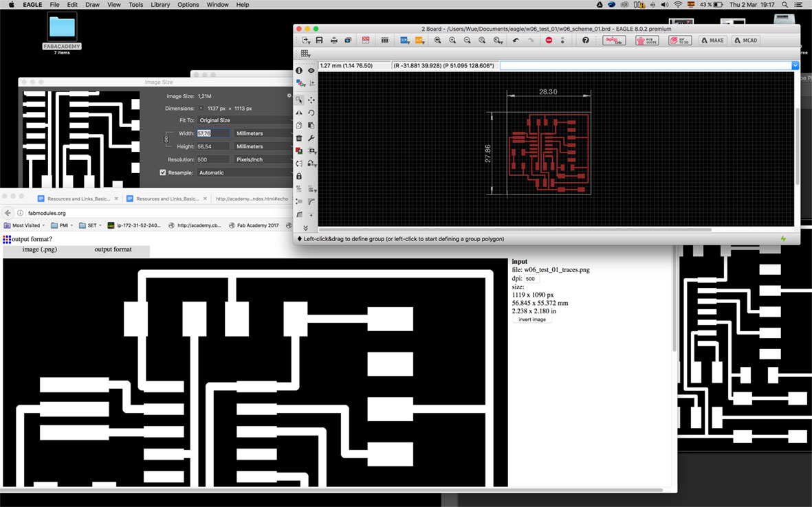This screenshot has width=812, height=507.
Task: Click the MAKE button in EAGLE
Action: [712, 41]
